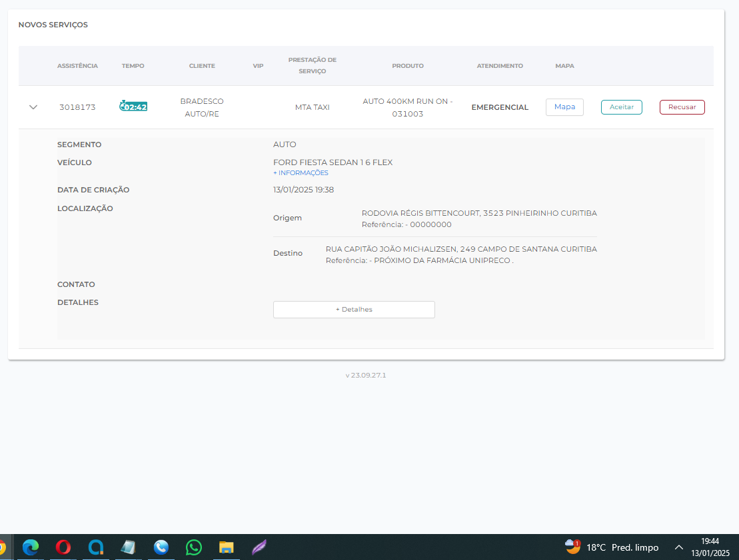Click the ASSISTÊNCIA column header
Viewport: 739px width, 560px height.
click(77, 66)
